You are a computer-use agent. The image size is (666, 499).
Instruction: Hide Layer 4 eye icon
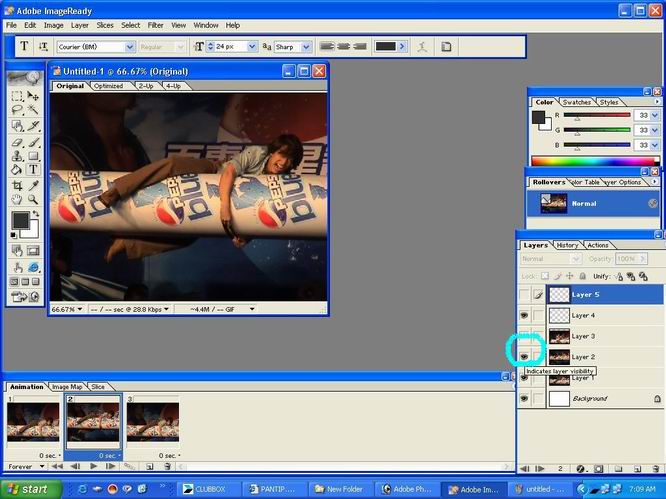524,315
